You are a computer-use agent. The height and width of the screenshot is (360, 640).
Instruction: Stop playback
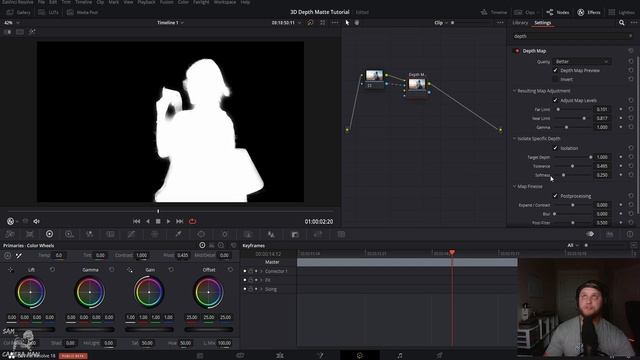point(158,221)
